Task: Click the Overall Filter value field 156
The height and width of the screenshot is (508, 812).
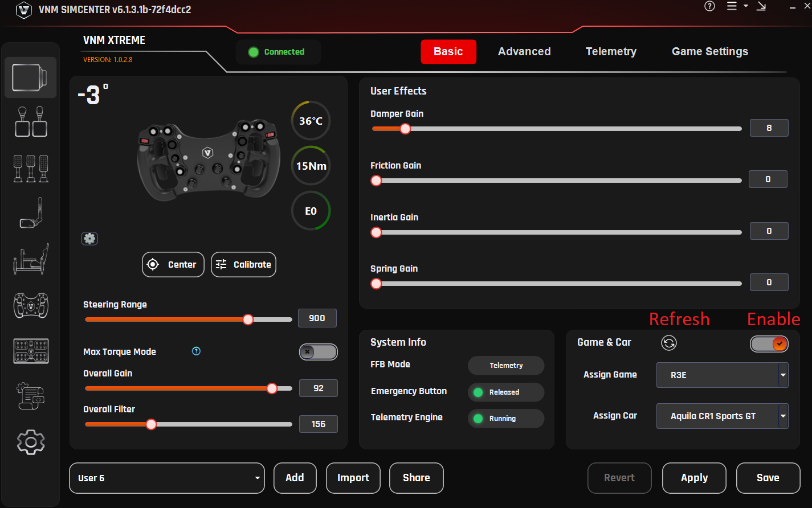Action: coord(319,424)
